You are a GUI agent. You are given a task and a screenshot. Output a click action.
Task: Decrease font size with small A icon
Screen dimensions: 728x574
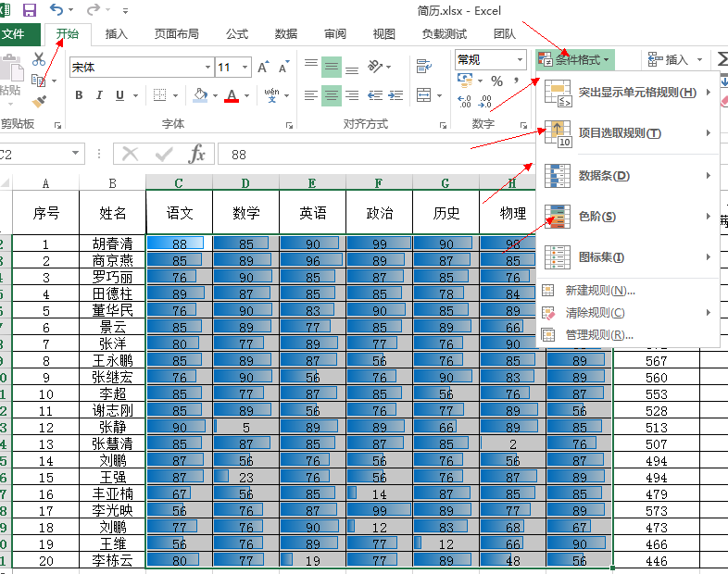click(x=283, y=68)
